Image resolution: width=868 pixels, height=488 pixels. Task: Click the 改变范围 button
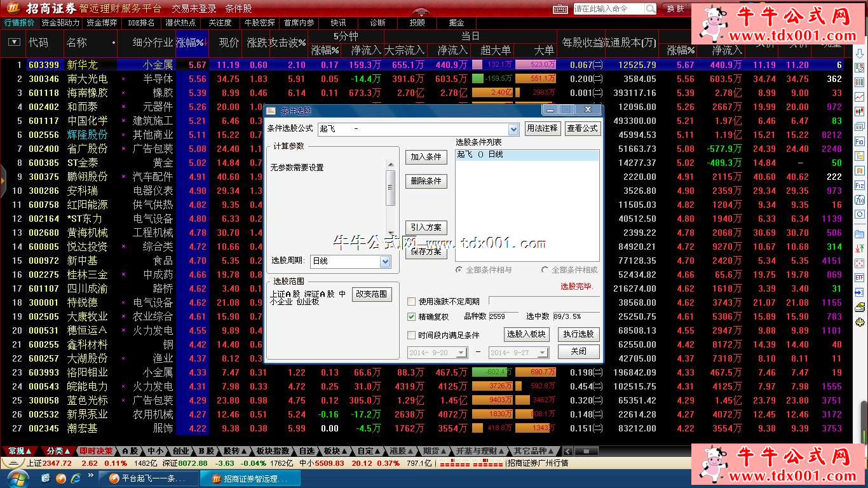tap(372, 294)
